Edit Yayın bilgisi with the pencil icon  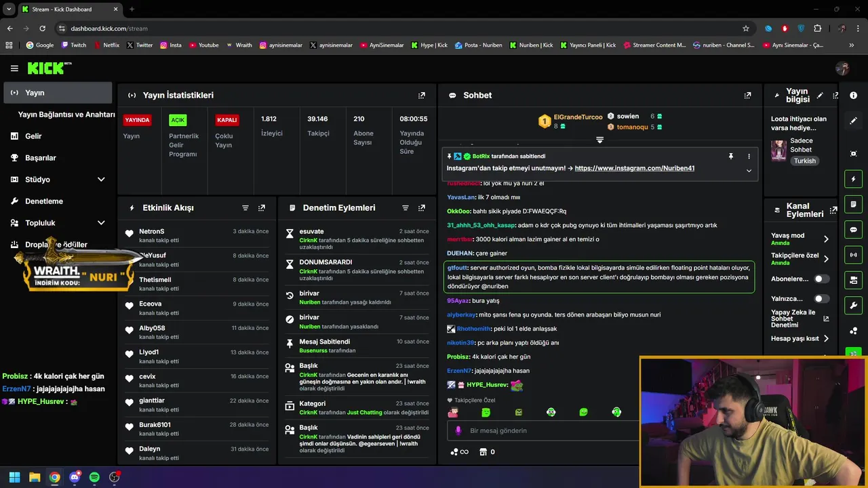point(820,96)
